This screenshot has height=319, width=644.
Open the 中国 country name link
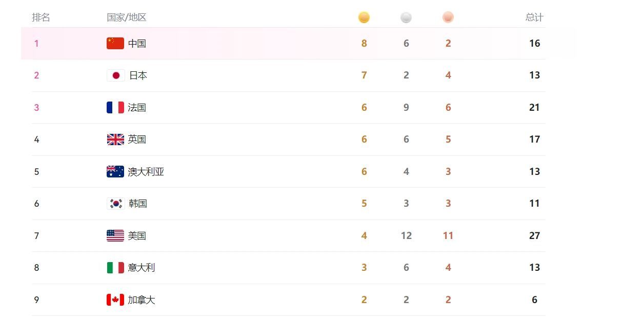pos(137,44)
